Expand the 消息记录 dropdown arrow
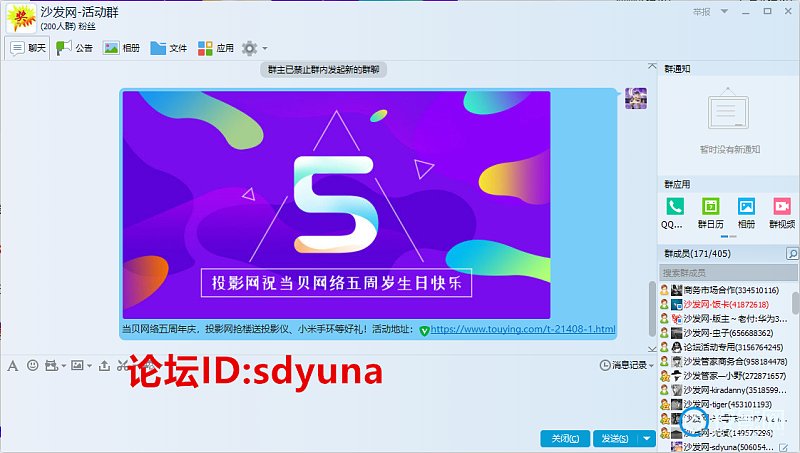 tap(652, 366)
